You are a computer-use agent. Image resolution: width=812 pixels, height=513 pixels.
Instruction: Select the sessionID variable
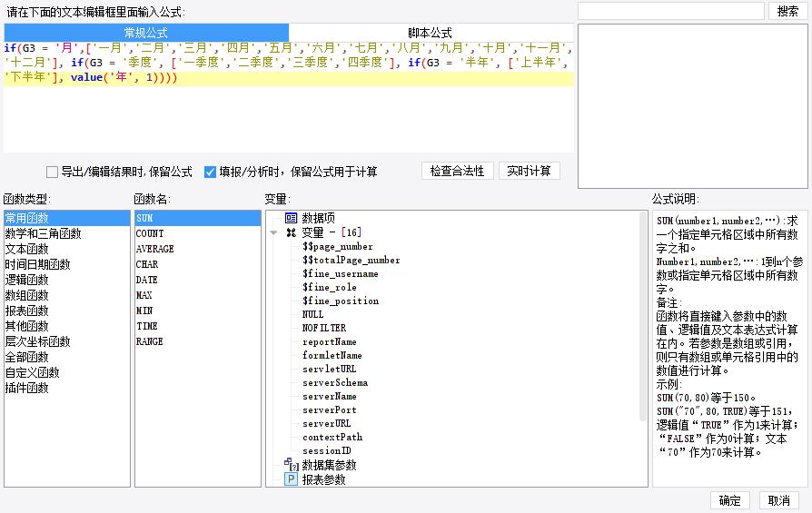point(327,450)
